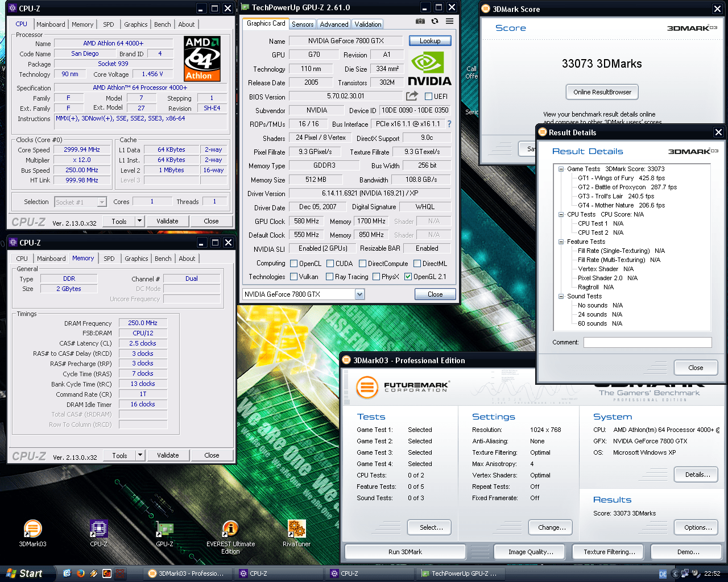
Task: Click the Change... settings button
Action: (552, 527)
